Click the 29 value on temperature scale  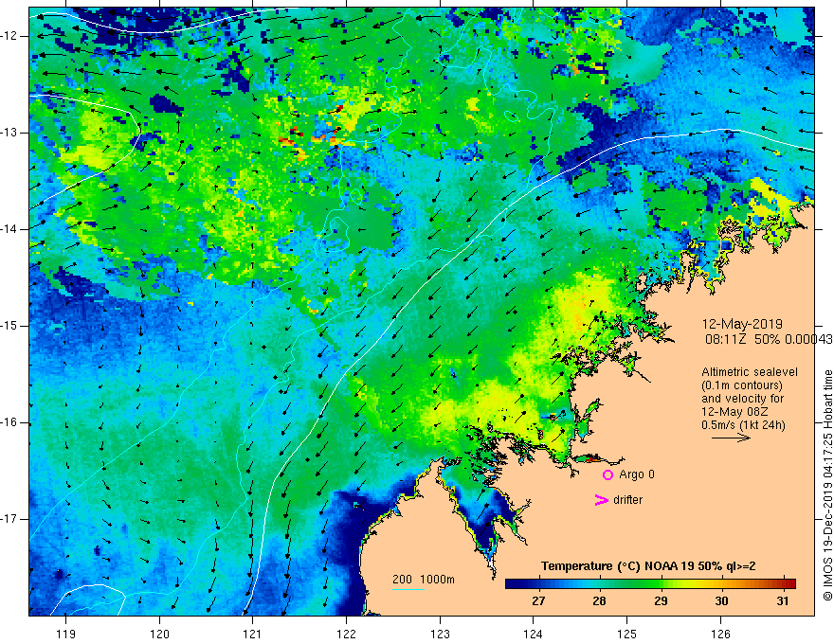pyautogui.click(x=661, y=601)
